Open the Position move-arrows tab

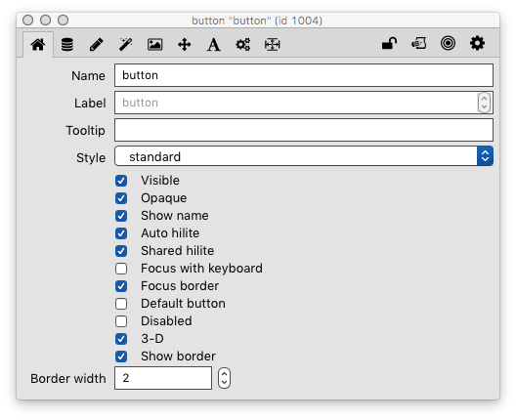(185, 44)
